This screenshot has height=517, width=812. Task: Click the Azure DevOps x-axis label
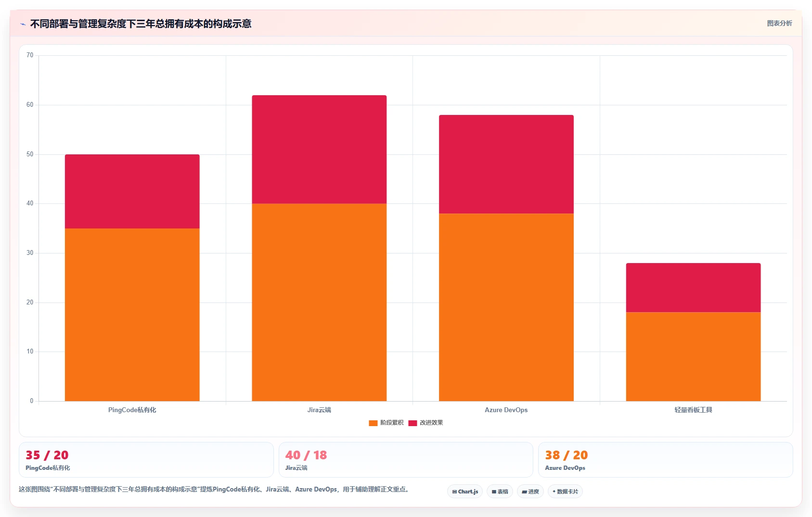click(x=506, y=410)
